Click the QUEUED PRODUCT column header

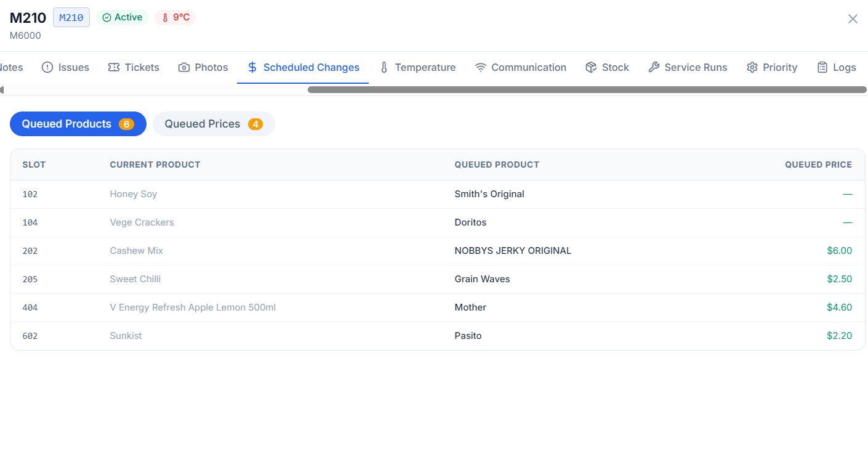click(x=497, y=165)
